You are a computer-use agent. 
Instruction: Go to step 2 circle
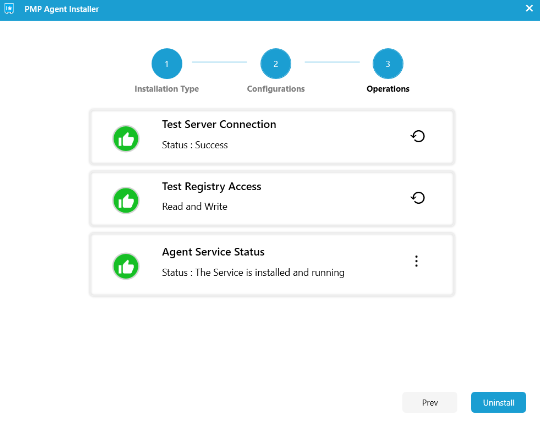pyautogui.click(x=276, y=64)
